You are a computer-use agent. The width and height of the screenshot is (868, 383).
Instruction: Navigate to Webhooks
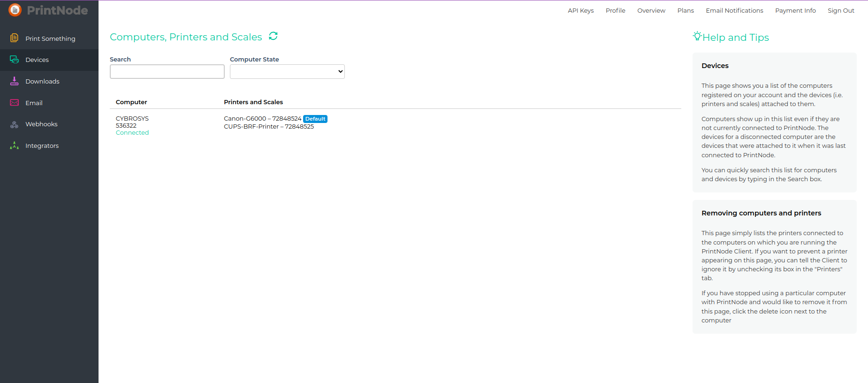click(41, 124)
